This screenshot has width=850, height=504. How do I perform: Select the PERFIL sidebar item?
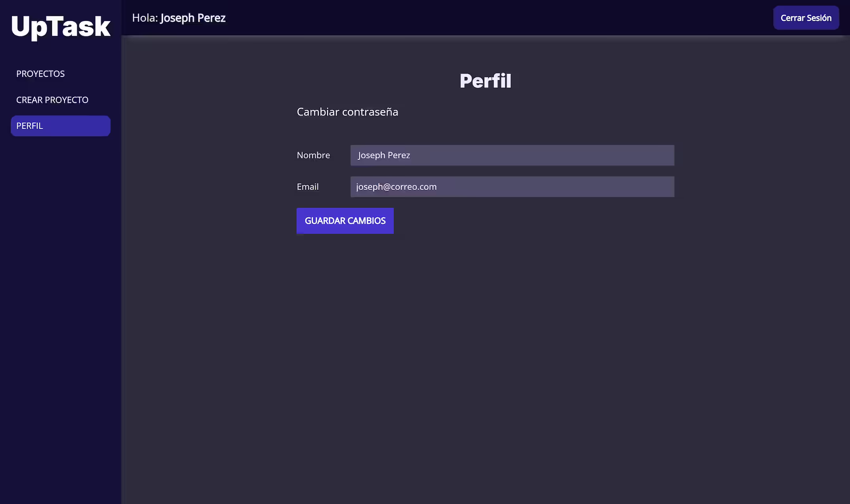(60, 126)
